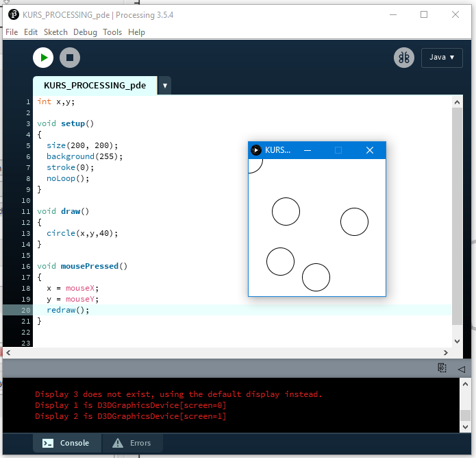This screenshot has height=458, width=476.
Task: Minimize the KURS sketch window
Action: [x=308, y=150]
